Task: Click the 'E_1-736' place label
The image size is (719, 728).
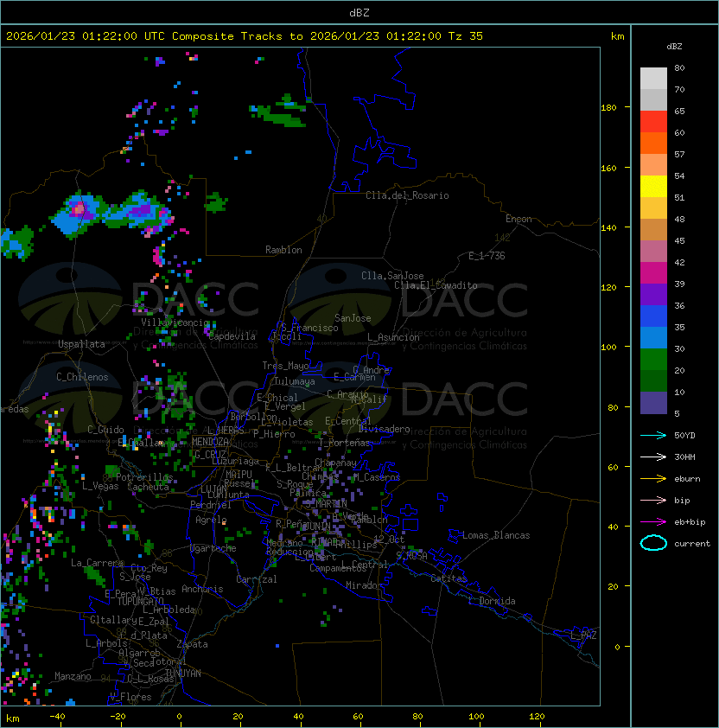Action: click(x=487, y=256)
